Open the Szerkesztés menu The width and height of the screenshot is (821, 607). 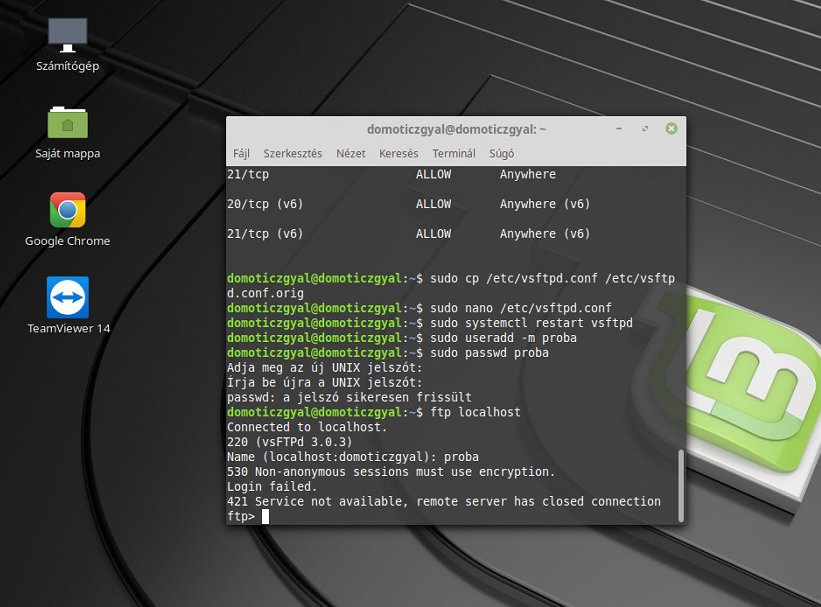click(293, 153)
